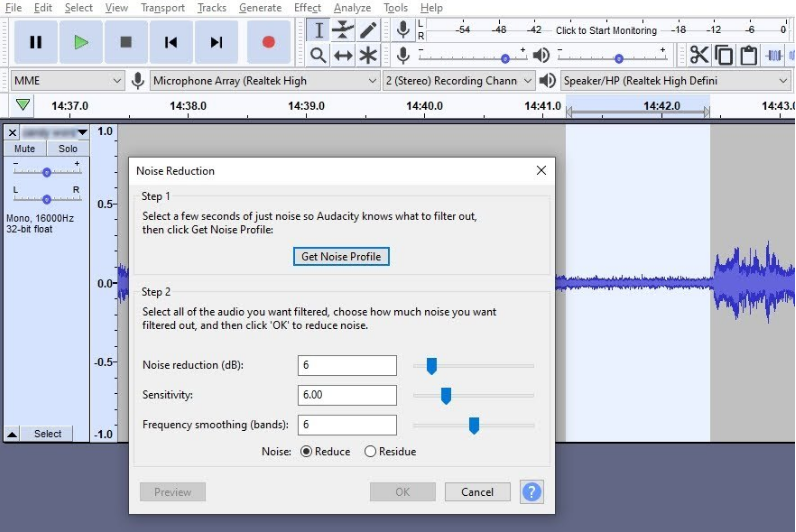This screenshot has width=796, height=532.
Task: Open the File menu
Action: pos(14,8)
